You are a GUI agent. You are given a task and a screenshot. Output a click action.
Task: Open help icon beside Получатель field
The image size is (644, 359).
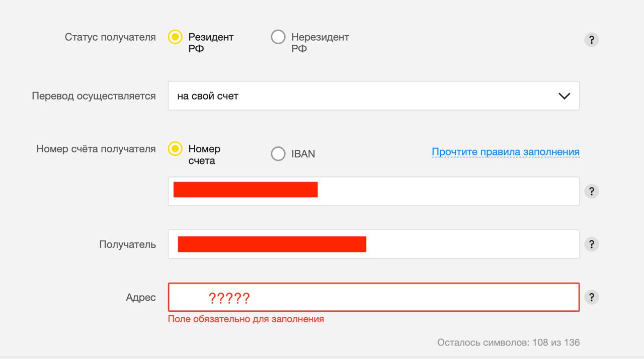pyautogui.click(x=591, y=244)
